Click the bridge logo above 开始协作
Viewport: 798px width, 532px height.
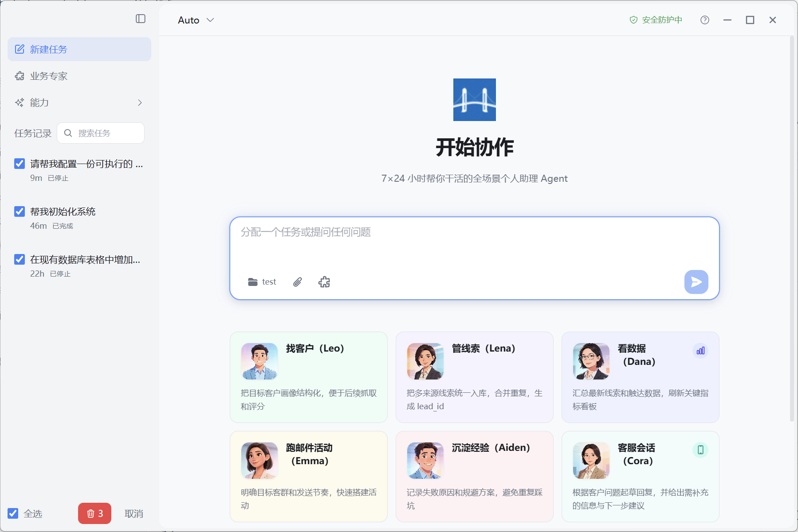pyautogui.click(x=475, y=100)
